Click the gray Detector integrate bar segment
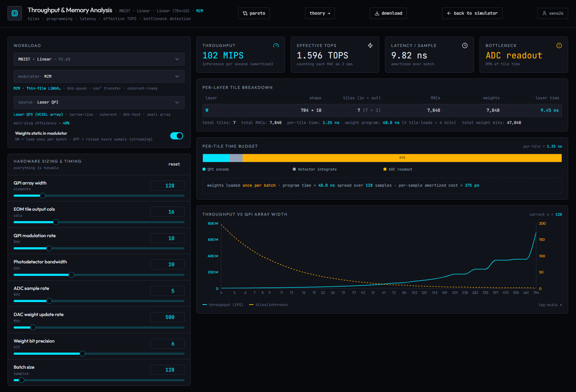The height and width of the screenshot is (392, 576). [236, 158]
